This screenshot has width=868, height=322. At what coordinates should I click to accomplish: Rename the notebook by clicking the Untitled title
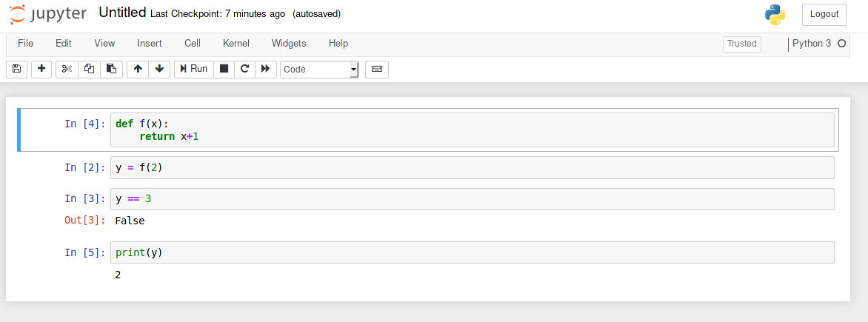[x=122, y=13]
